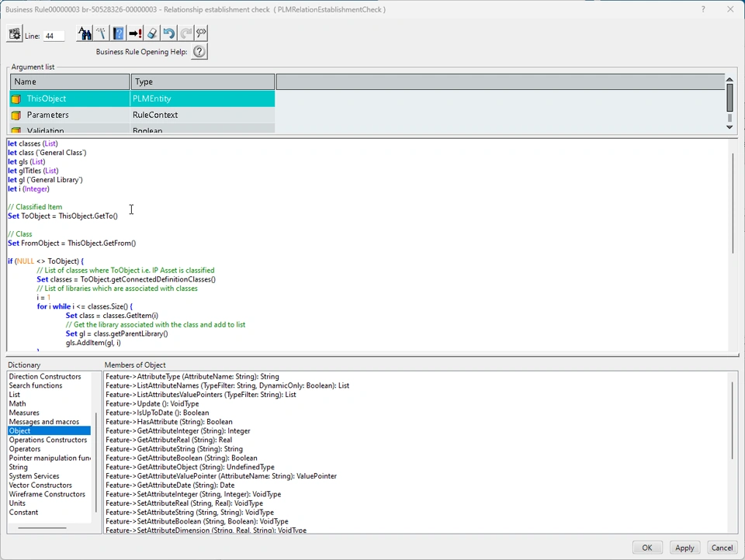Image resolution: width=745 pixels, height=560 pixels.
Task: Select Feature->AttributeType member
Action: pos(192,377)
